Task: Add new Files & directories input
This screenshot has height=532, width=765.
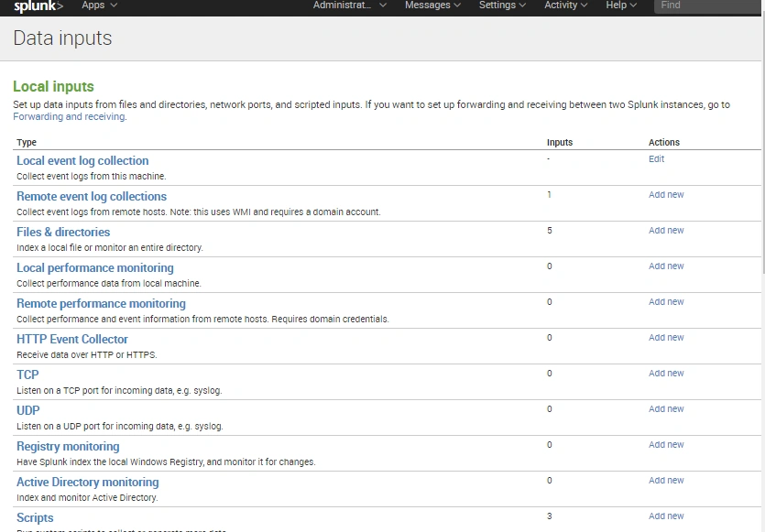Action: point(666,230)
